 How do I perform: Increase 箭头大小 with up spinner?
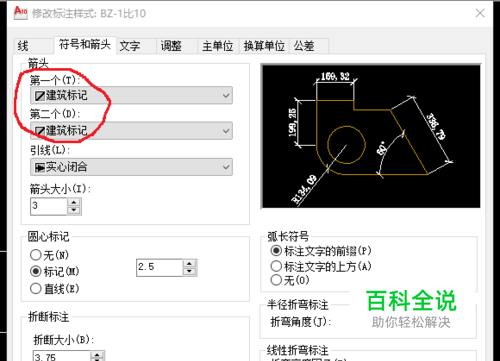74,202
